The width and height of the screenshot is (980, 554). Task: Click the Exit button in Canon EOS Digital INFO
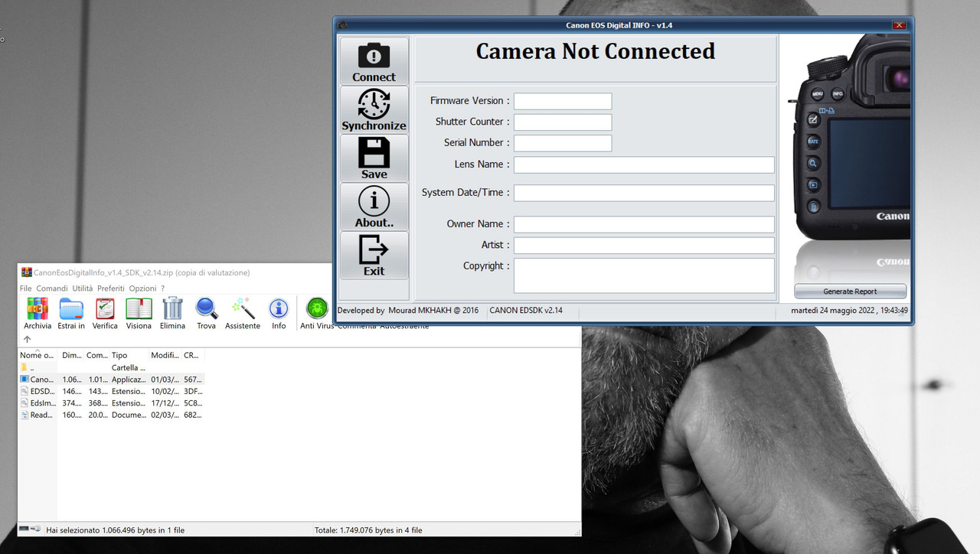pyautogui.click(x=374, y=256)
